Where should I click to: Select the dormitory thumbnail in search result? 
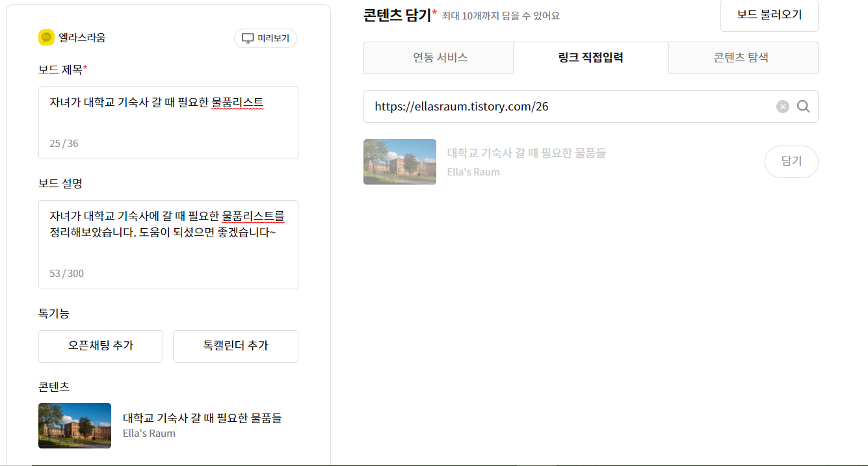pyautogui.click(x=400, y=162)
